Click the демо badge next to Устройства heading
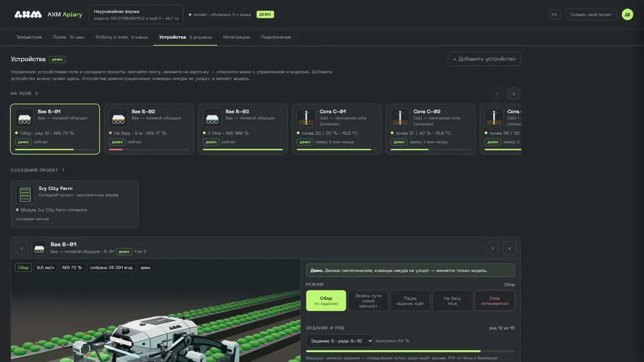Screen dimensions: 644x362 pos(57,60)
